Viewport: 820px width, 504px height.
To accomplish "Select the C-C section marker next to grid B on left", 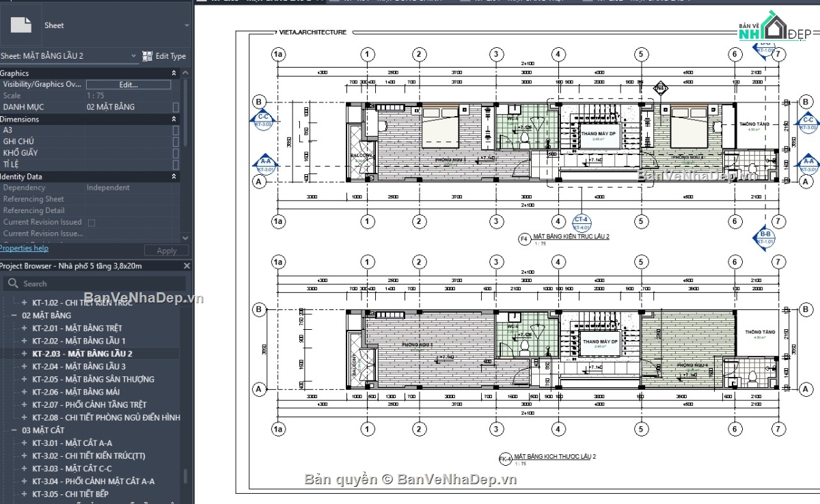I will click(x=264, y=121).
